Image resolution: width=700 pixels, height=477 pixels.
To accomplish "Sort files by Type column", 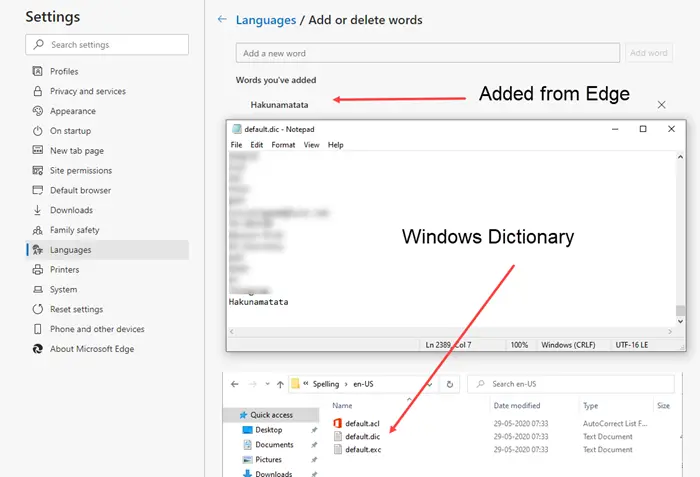I will pyautogui.click(x=591, y=406).
